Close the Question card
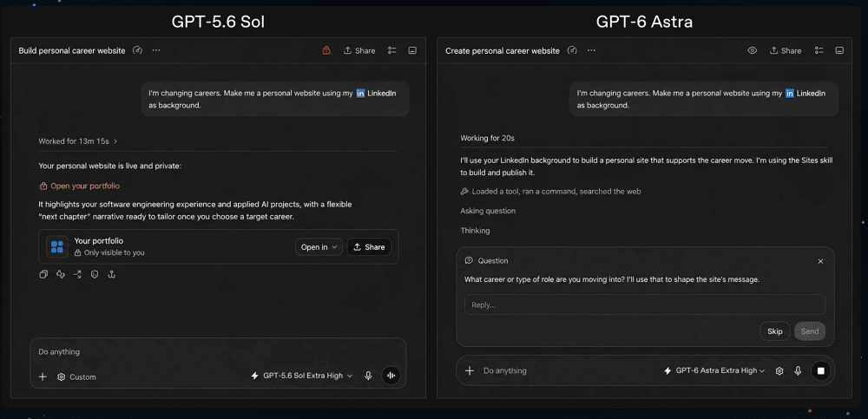Screen dimensions: 868x419 click(820, 261)
